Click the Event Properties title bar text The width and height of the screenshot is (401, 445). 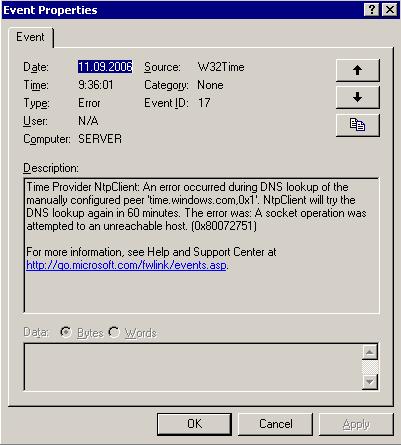[x=50, y=10]
